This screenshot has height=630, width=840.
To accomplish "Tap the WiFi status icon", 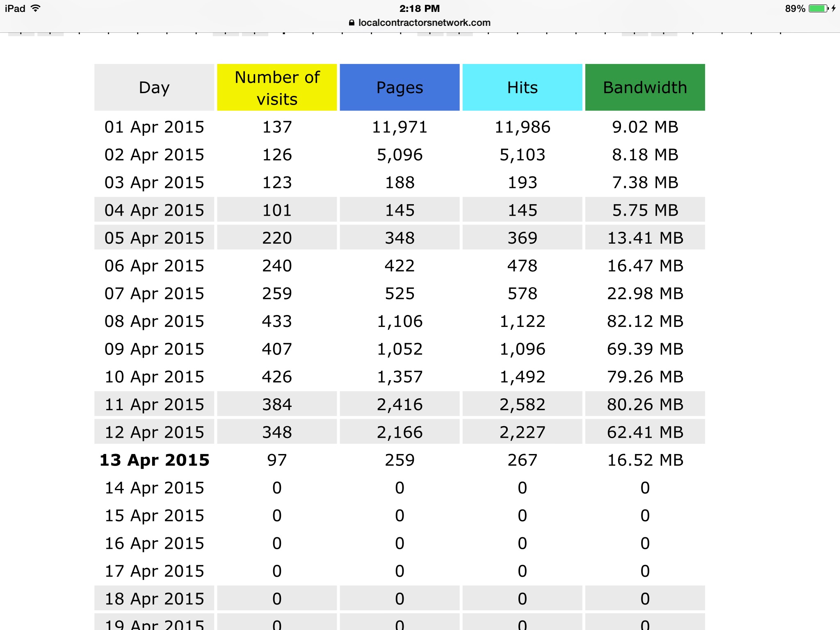I will (x=36, y=8).
